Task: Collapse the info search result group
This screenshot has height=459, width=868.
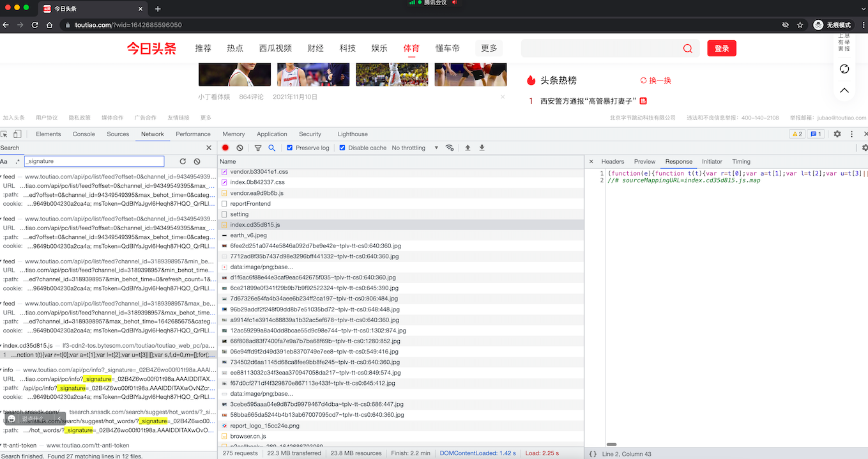Action: 1,370
